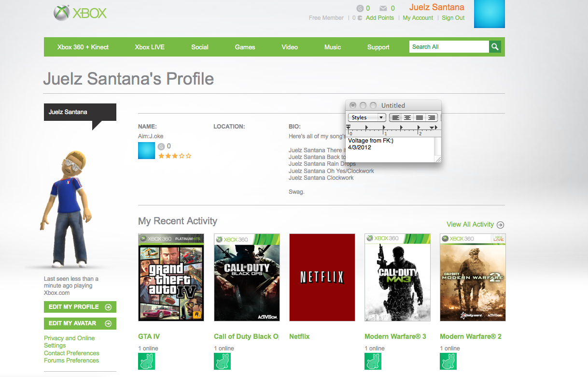
Task: Open the Styles dropdown in Untitled window
Action: 367,117
